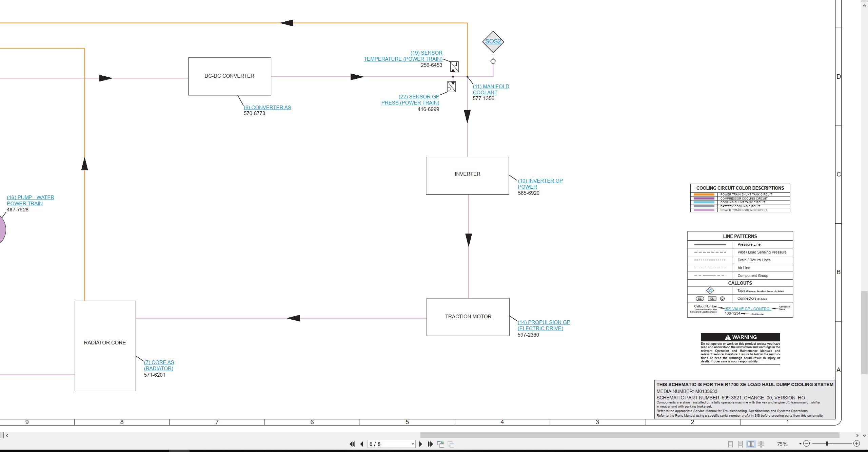
Task: Open the (14) Propulsion GP link
Action: pos(544,325)
